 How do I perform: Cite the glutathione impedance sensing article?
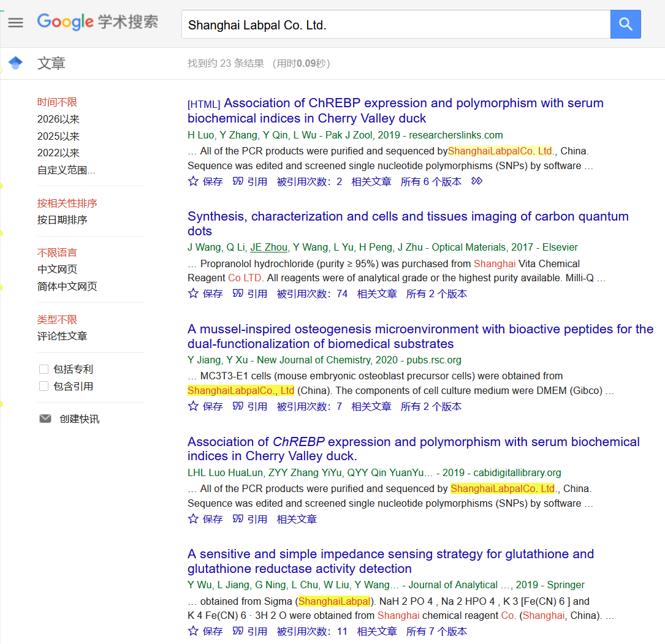[250, 631]
